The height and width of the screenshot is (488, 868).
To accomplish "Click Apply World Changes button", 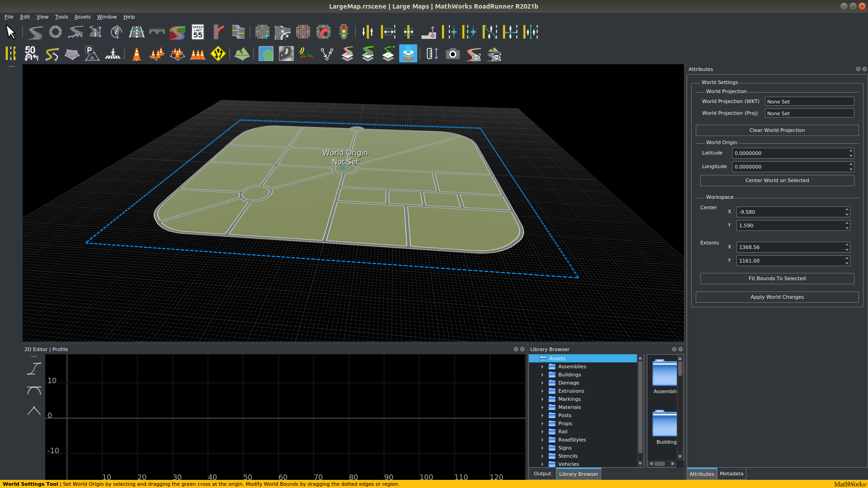I will tap(777, 296).
